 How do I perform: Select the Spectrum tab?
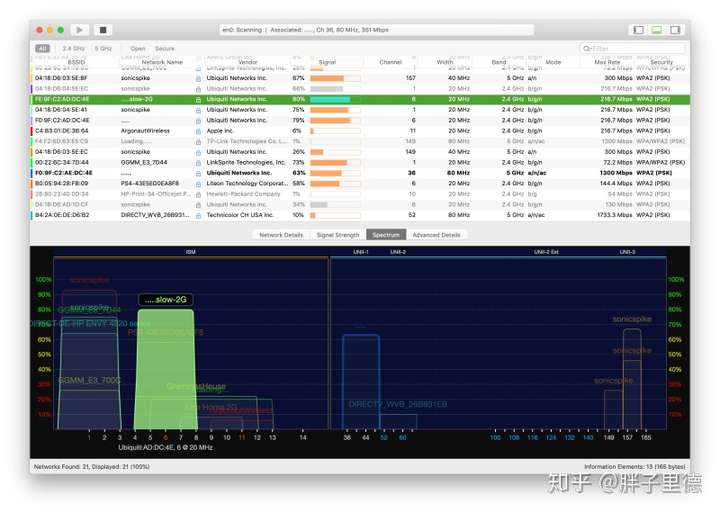point(386,235)
